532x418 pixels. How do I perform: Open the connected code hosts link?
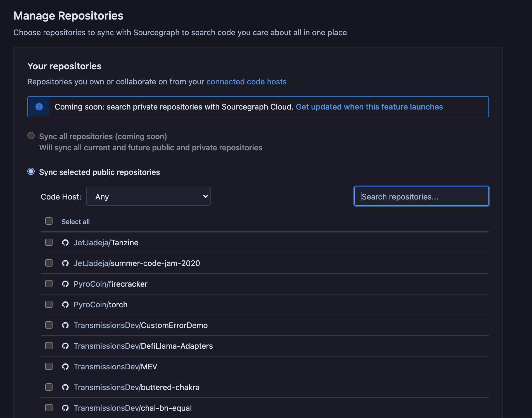(246, 82)
